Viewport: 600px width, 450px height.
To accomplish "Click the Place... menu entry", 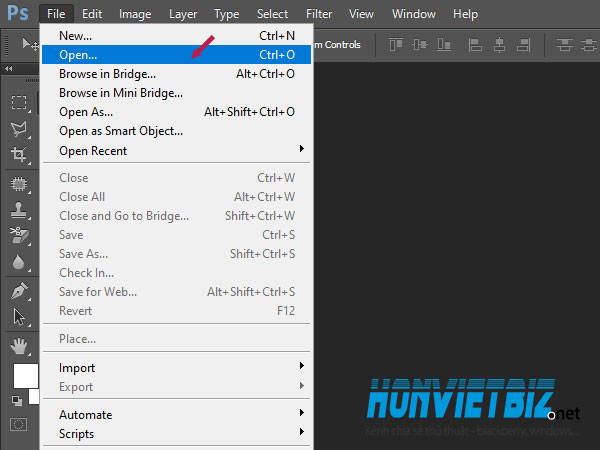I will pos(176,339).
